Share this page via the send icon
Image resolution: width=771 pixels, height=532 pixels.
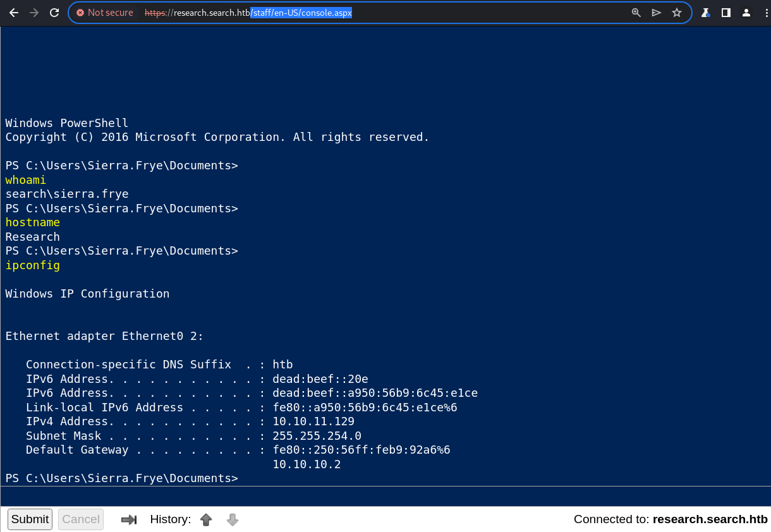tap(657, 13)
